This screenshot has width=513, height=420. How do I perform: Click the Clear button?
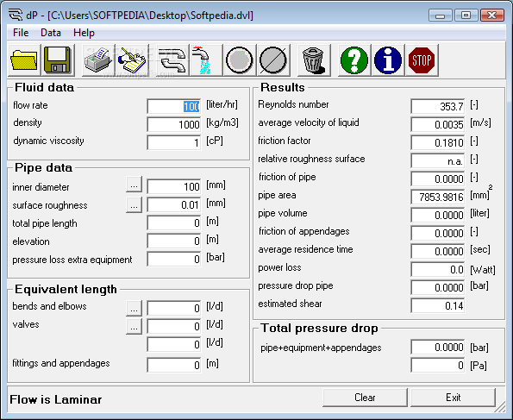[365, 398]
